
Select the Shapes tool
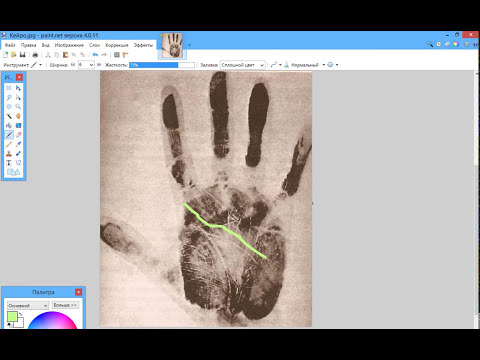[14, 172]
